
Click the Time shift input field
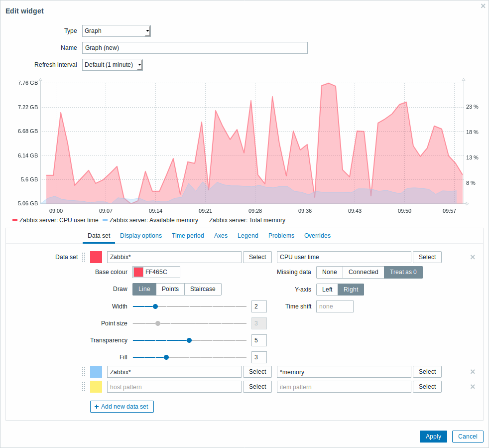coord(335,306)
